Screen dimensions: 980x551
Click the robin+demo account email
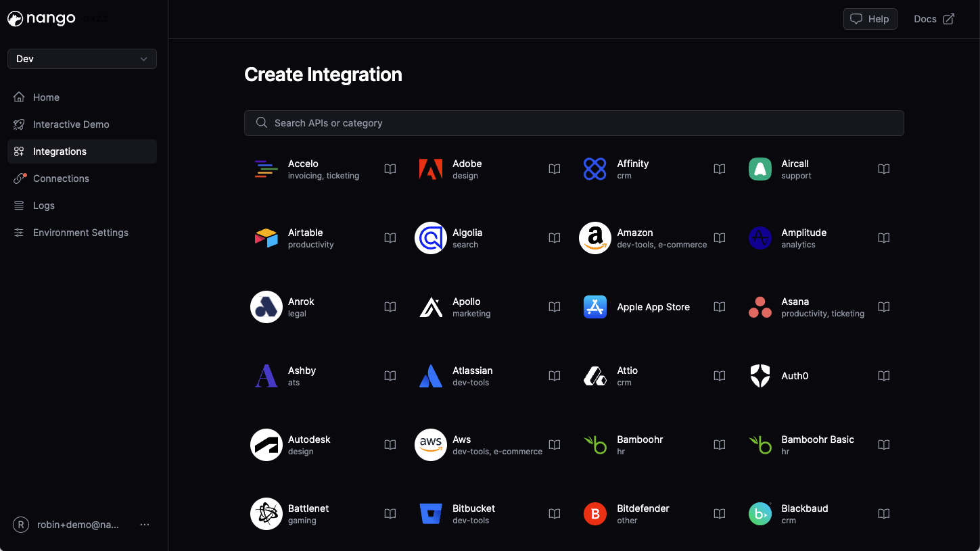[78, 525]
